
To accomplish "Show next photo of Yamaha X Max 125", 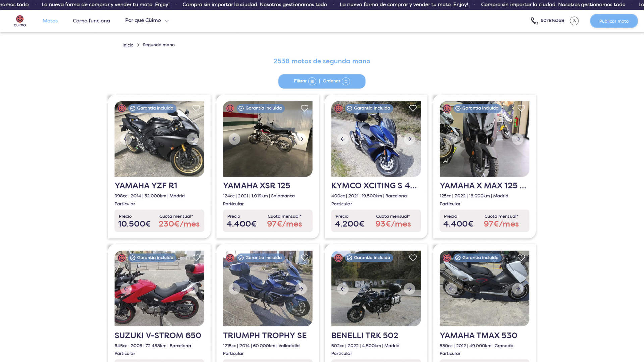I will (x=518, y=139).
